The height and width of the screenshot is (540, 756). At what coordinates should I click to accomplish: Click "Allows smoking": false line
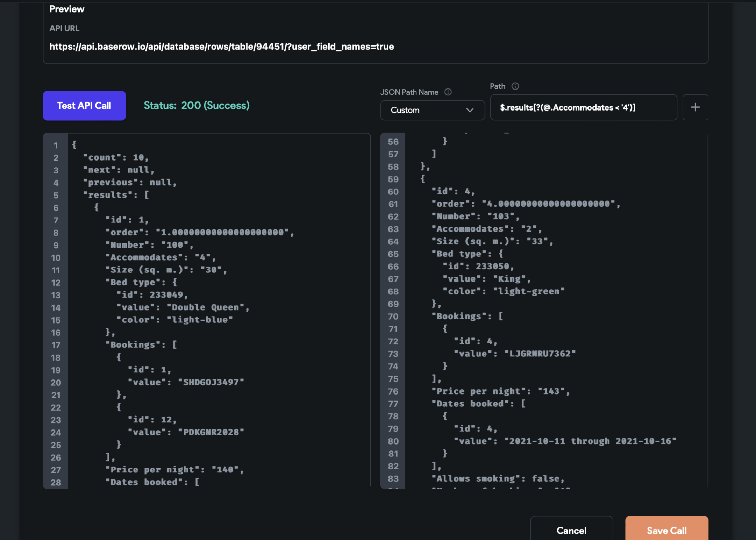pos(498,478)
